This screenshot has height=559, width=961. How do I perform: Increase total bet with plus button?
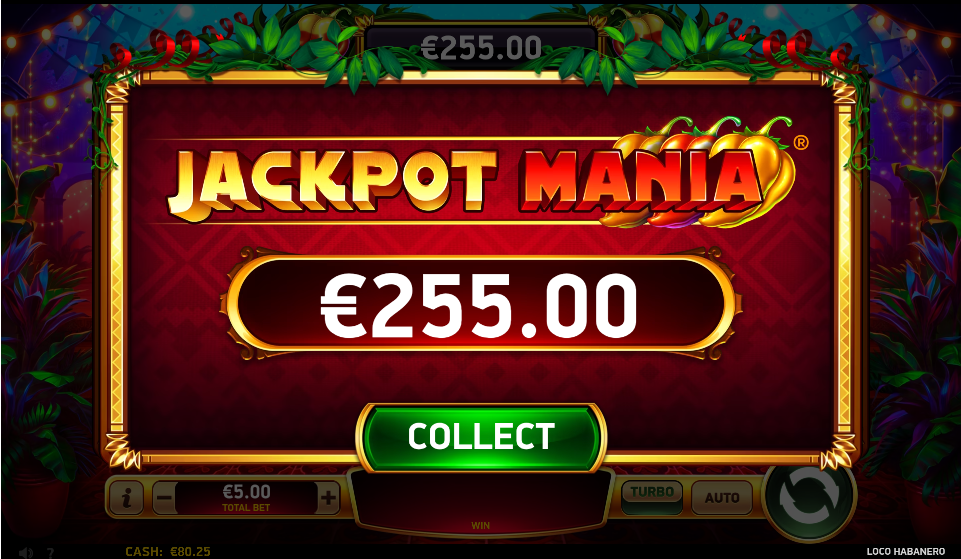329,497
